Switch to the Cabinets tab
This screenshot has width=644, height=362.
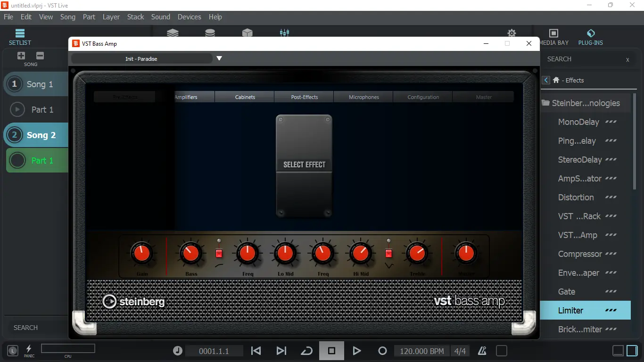(x=245, y=97)
